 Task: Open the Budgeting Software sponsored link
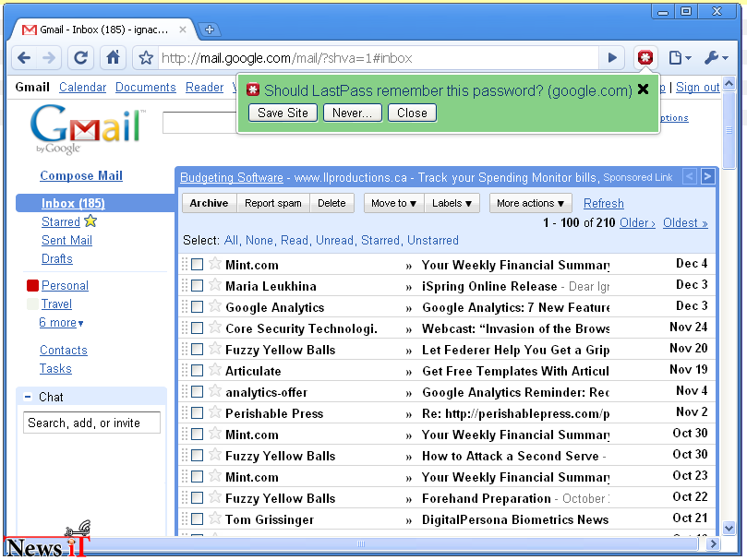(232, 178)
